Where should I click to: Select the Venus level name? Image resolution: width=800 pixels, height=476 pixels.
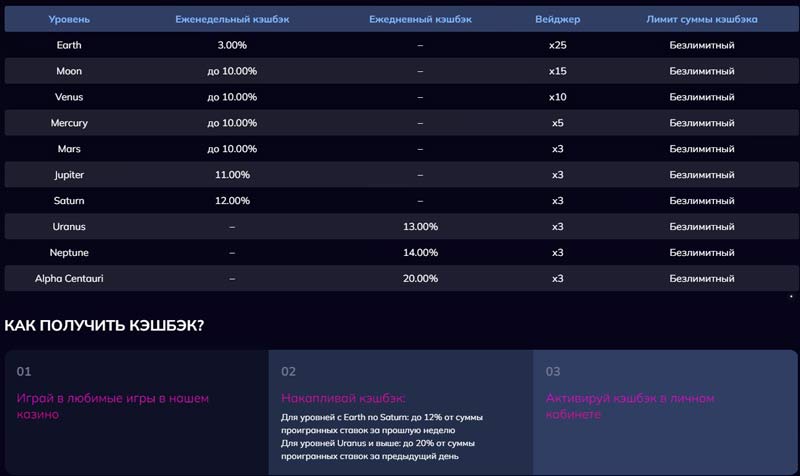click(69, 97)
